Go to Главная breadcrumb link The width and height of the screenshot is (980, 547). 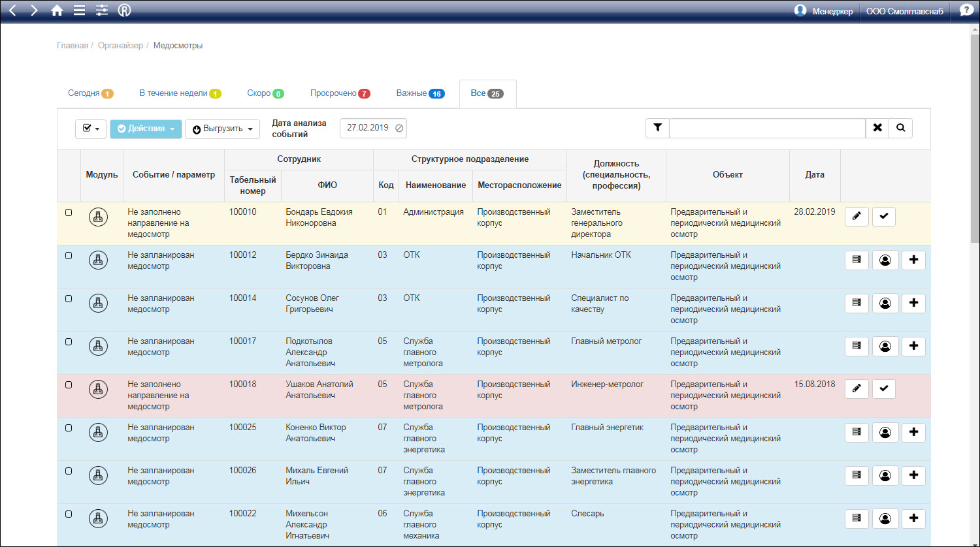pyautogui.click(x=73, y=46)
